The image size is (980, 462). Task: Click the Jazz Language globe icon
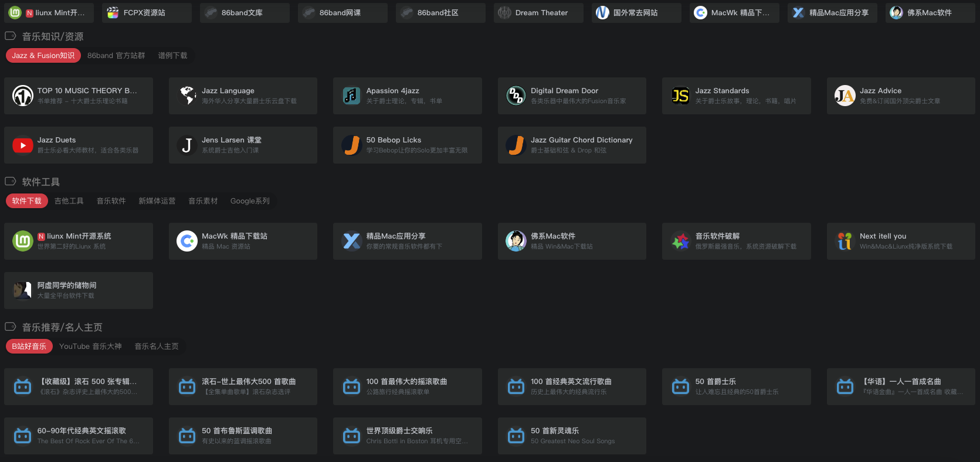tap(187, 96)
